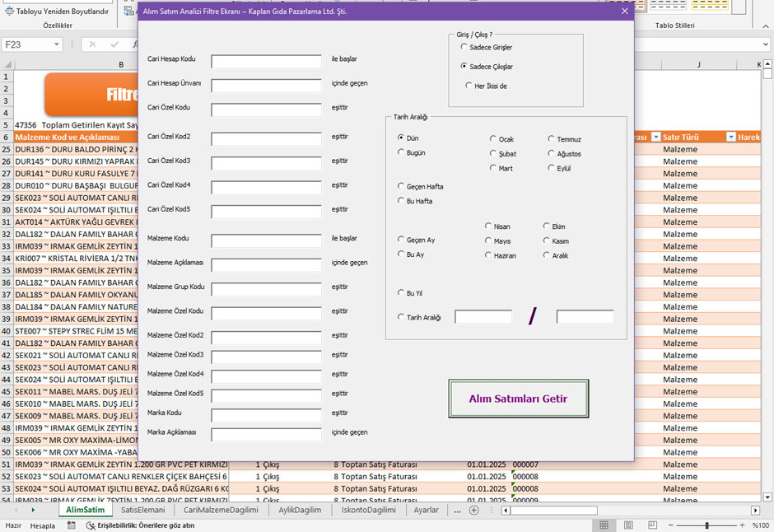Click the zoom in plus button
774x532 pixels.
742,525
